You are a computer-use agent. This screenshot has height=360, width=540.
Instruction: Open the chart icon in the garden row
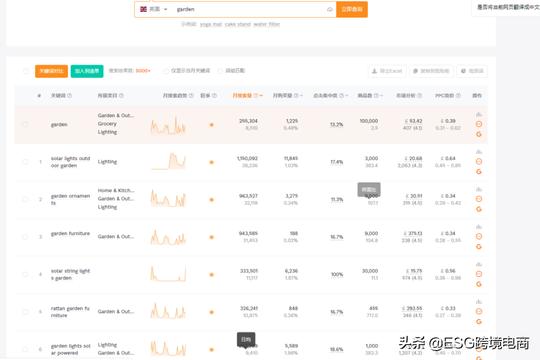coord(479,114)
